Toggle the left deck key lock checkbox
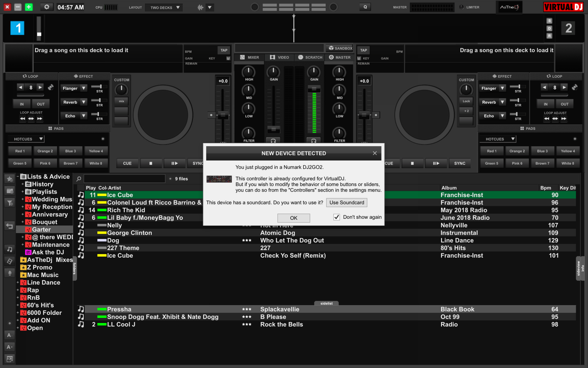Screen dimensions: 588x368 click(228, 59)
